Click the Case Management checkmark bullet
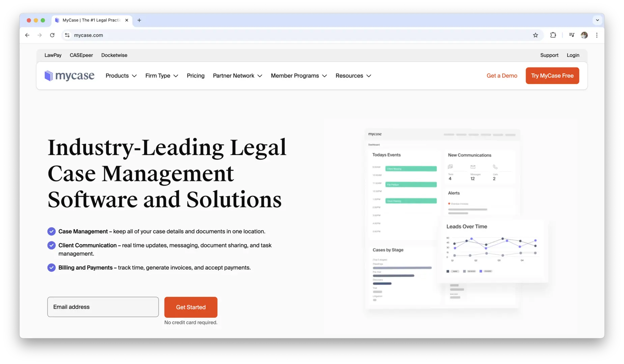Viewport: 624px width, 364px height. pos(51,232)
